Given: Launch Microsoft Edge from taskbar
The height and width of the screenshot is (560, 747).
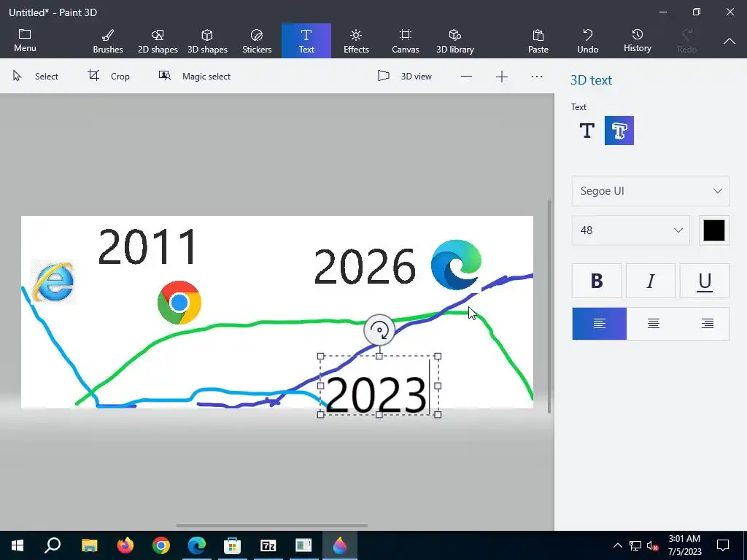Looking at the screenshot, I should (197, 545).
